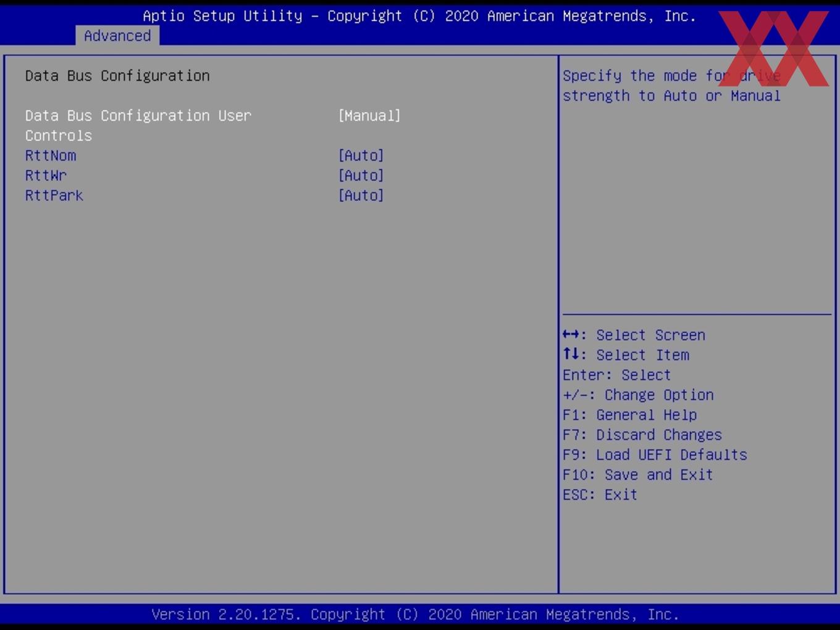The height and width of the screenshot is (630, 840).
Task: Open the Advanced tab
Action: tap(117, 36)
